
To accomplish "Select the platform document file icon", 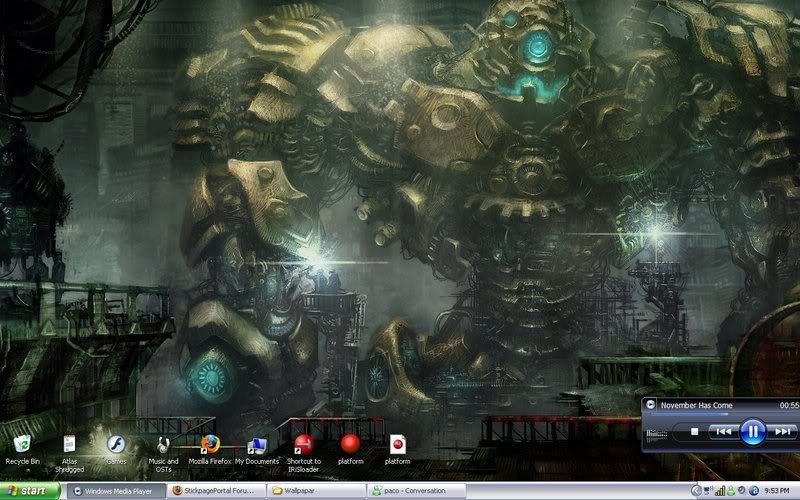I will (x=397, y=443).
